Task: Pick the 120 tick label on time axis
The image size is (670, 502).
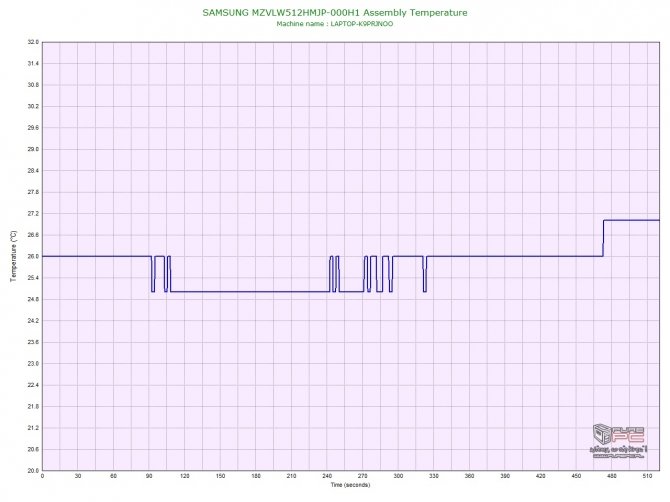Action: 185,476
